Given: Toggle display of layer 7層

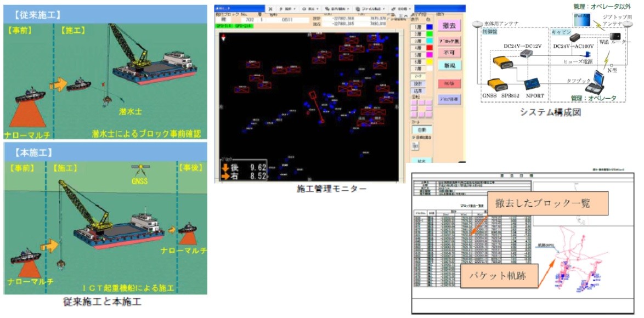Looking at the screenshot, I should [417, 69].
